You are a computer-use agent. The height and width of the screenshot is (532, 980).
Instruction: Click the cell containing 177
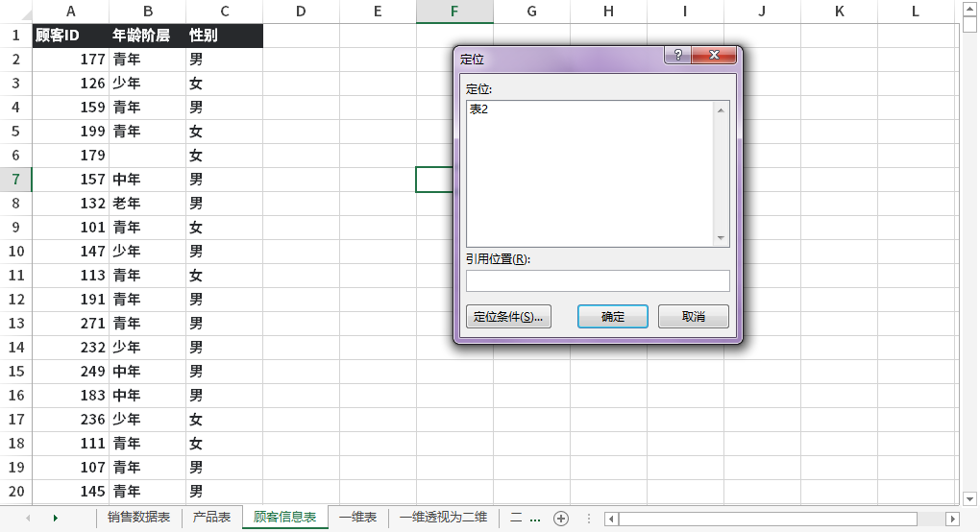(71, 60)
